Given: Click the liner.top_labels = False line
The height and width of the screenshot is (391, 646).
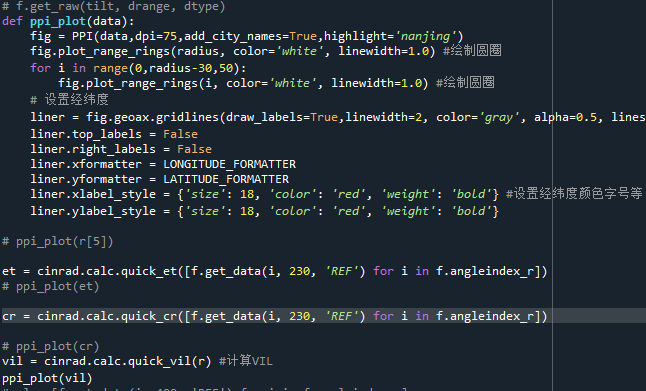Looking at the screenshot, I should tap(114, 134).
